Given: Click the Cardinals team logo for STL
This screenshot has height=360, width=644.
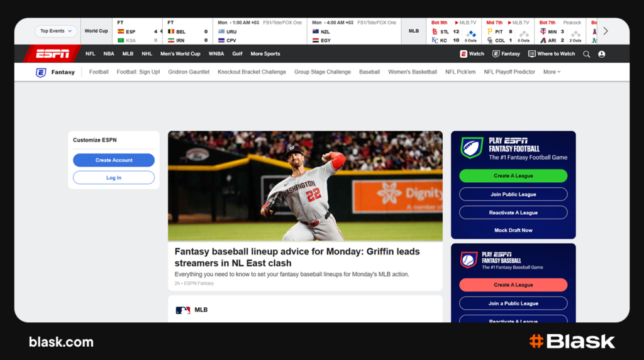Looking at the screenshot, I should [435, 31].
